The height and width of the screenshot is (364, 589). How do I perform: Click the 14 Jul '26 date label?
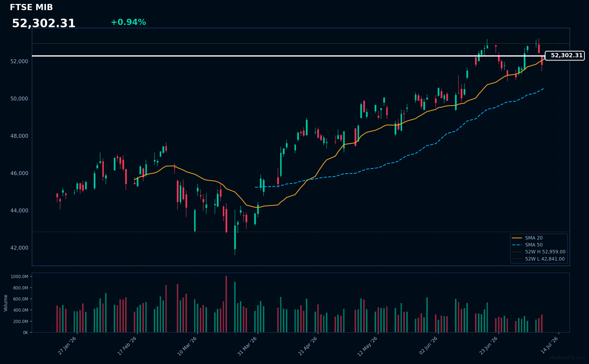click(x=549, y=345)
